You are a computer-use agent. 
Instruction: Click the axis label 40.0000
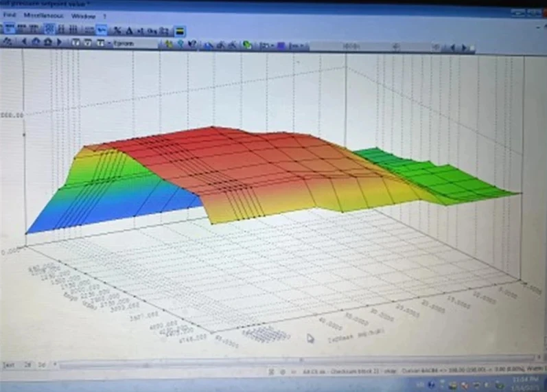[x=330, y=325]
